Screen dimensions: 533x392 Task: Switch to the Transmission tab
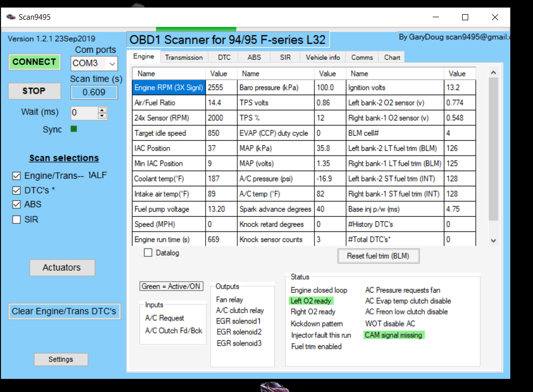184,57
